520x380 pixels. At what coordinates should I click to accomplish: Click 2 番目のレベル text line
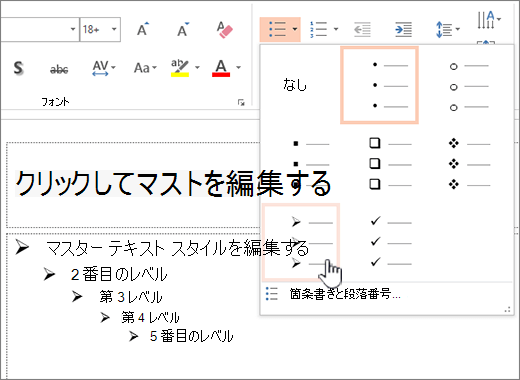pyautogui.click(x=119, y=275)
